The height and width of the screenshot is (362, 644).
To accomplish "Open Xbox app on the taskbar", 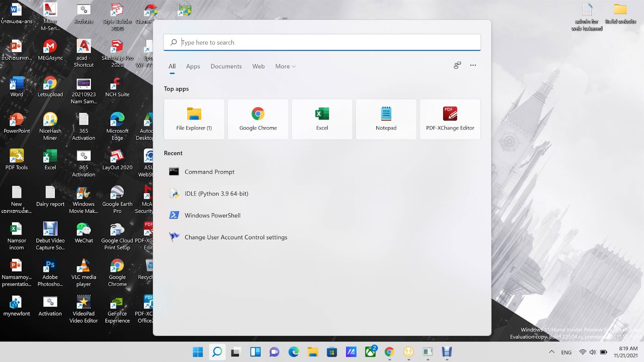I will point(370,352).
